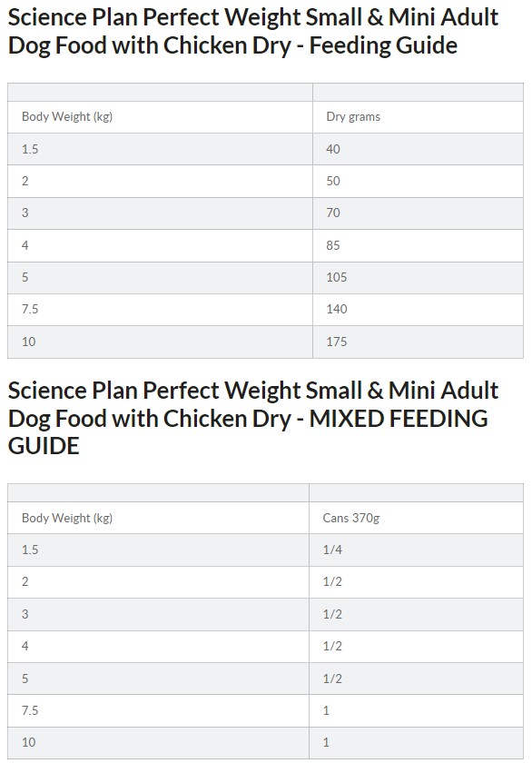Viewport: 532px width, 763px height.
Task: Click the 1.5 weight cell in first table
Action: pos(160,149)
